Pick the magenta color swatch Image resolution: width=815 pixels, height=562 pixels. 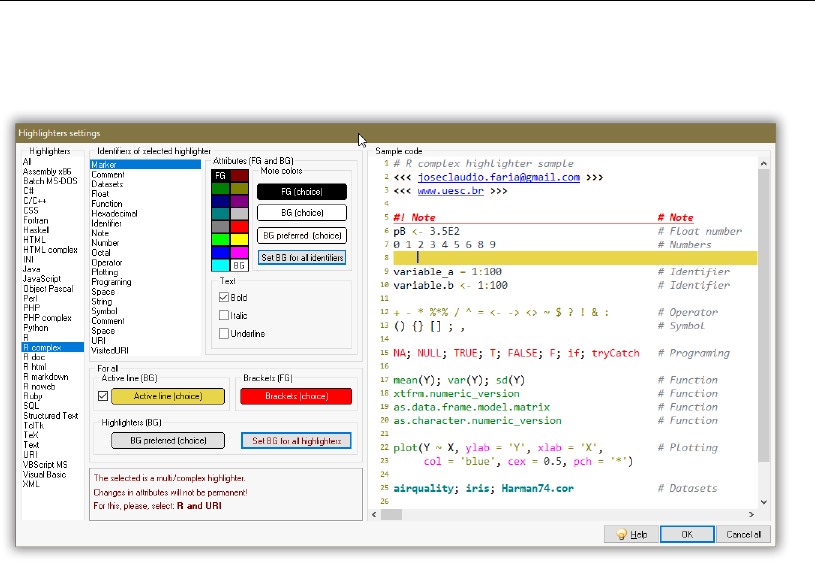click(239, 253)
